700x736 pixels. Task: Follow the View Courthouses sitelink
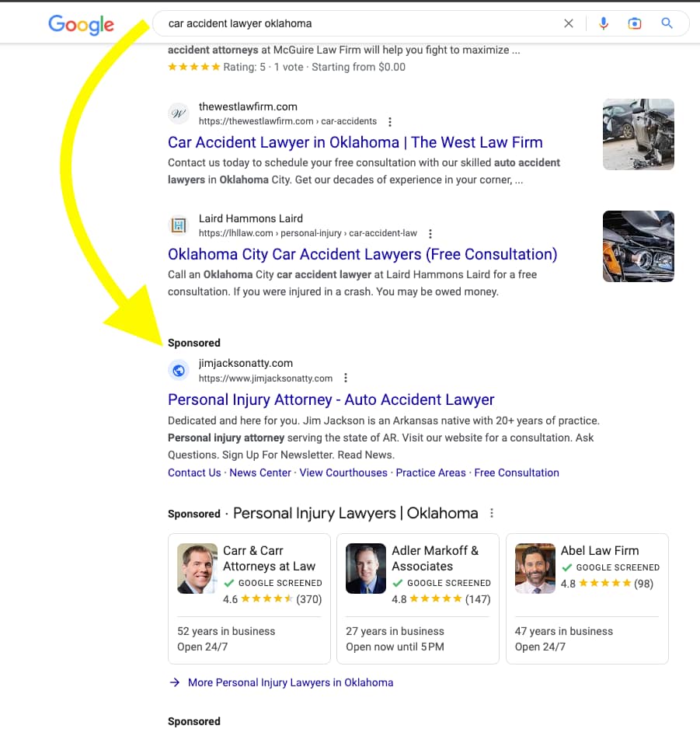point(343,473)
